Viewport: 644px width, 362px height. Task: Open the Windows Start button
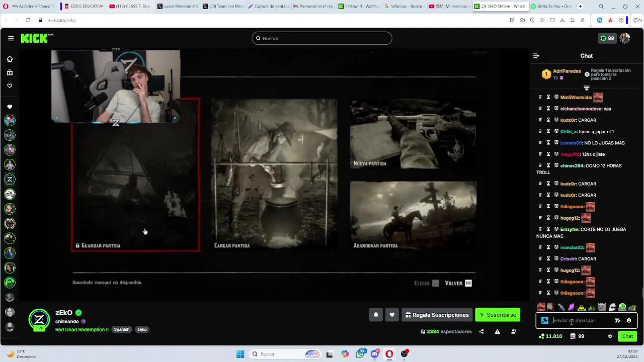click(x=240, y=354)
